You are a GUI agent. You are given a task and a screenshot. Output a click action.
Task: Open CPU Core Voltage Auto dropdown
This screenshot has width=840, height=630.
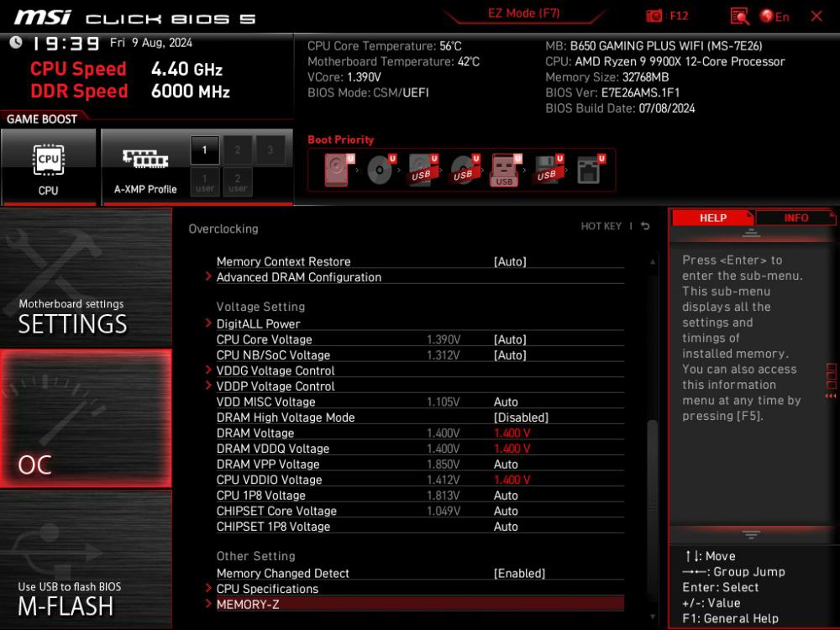click(x=510, y=339)
